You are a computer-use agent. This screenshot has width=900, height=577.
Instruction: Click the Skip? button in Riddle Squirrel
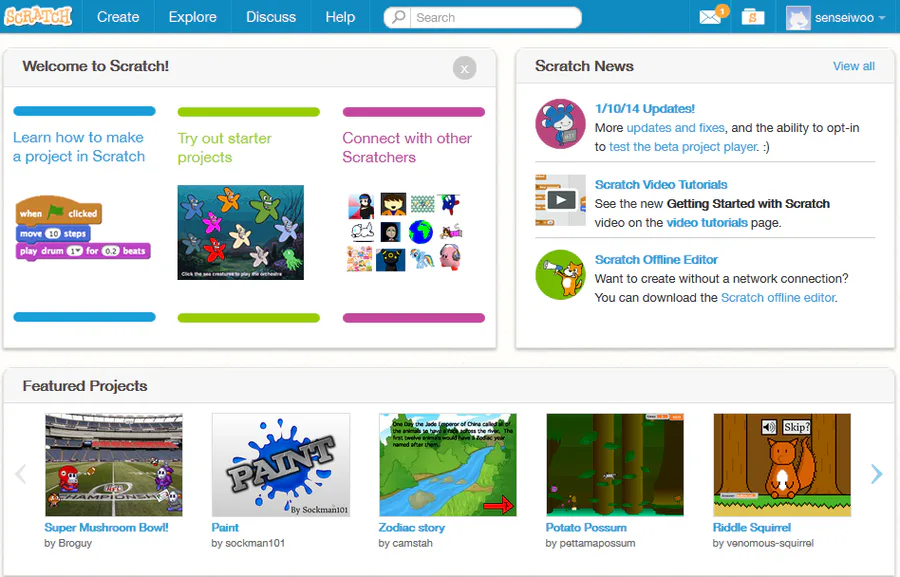(x=797, y=427)
